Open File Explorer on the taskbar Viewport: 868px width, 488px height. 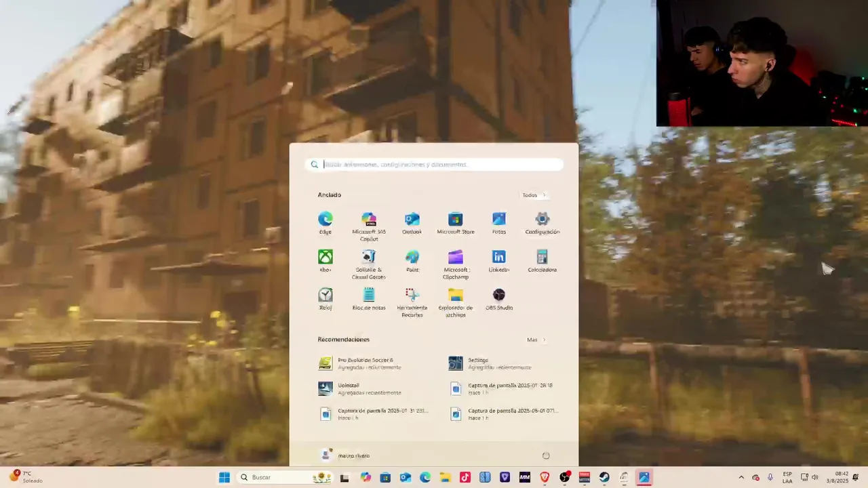coord(445,477)
